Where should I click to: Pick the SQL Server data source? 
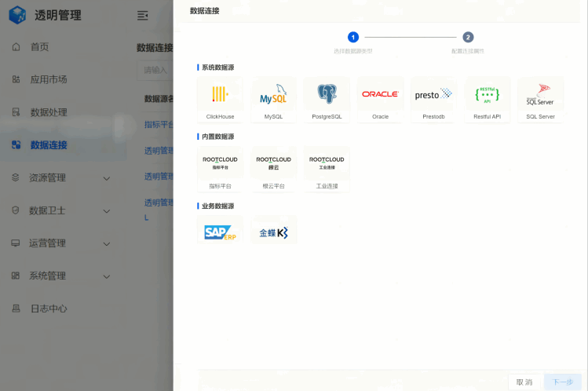click(540, 95)
